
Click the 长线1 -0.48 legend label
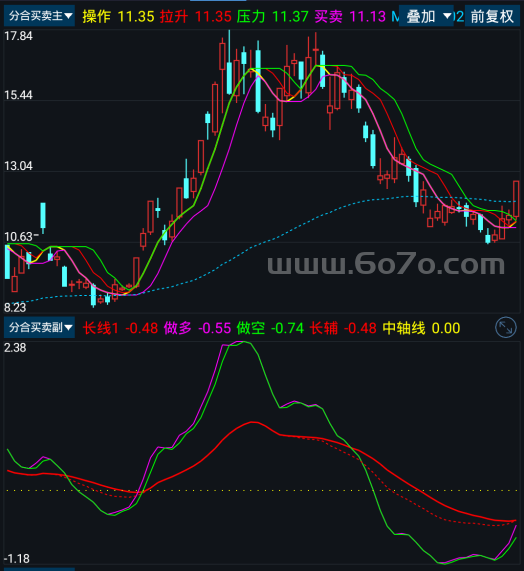(x=120, y=328)
